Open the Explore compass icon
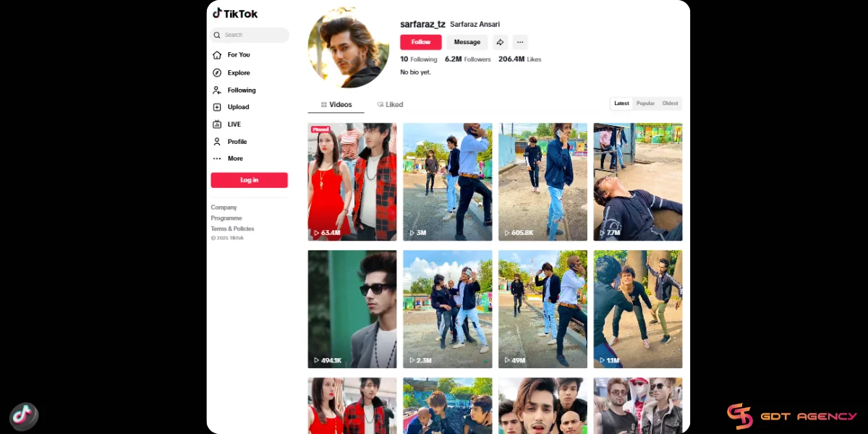Viewport: 868px width, 434px height. click(x=217, y=72)
